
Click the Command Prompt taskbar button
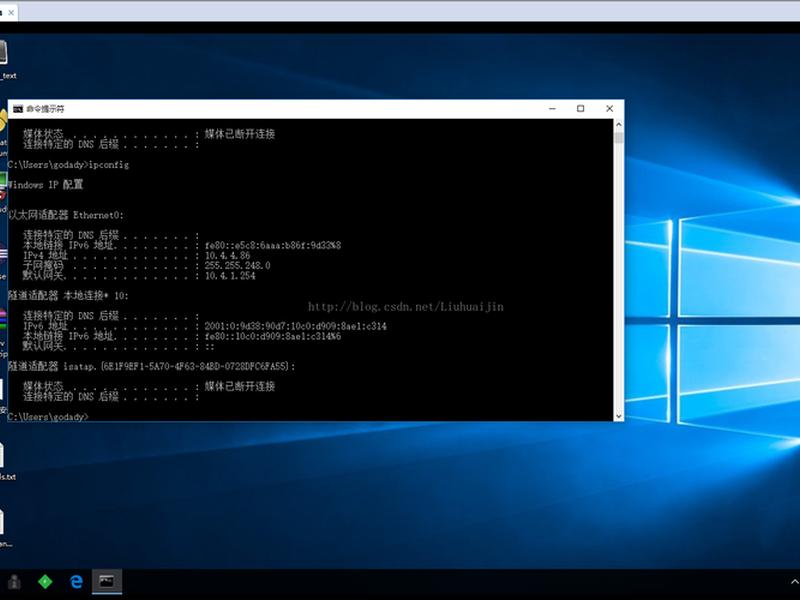coord(107,581)
